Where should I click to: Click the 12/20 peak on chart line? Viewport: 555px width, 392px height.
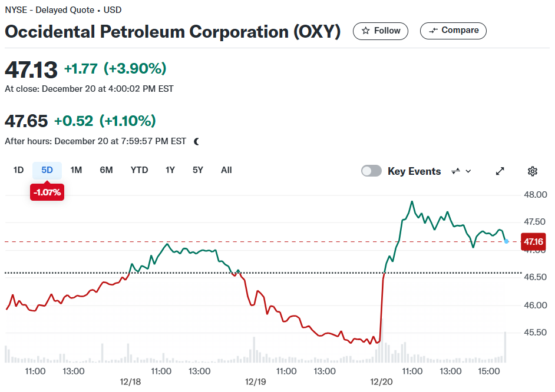[412, 201]
